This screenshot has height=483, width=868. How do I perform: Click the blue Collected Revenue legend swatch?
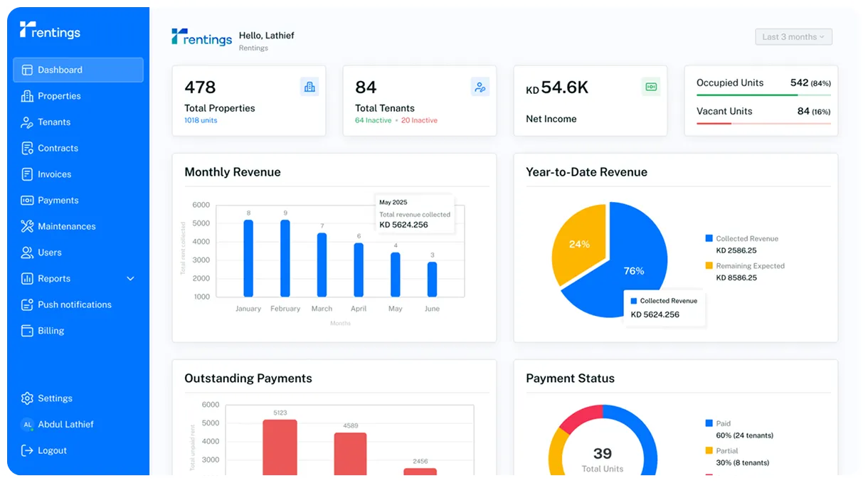pos(709,239)
